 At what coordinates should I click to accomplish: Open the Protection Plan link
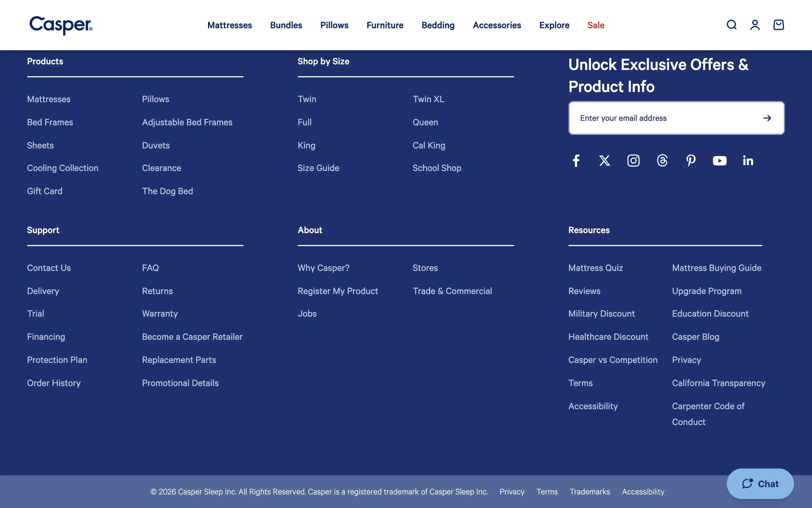tap(57, 360)
